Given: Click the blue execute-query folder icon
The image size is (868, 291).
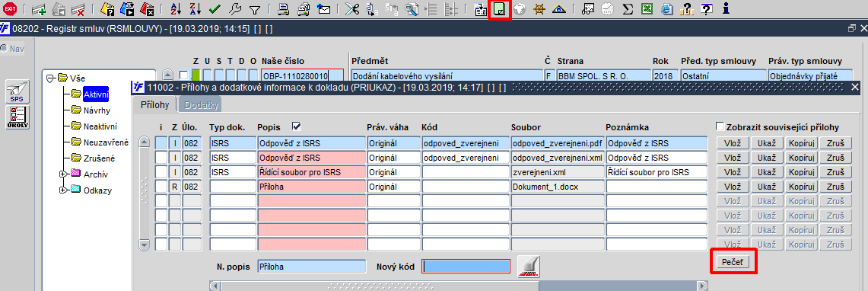Looking at the screenshot, I should click(127, 9).
